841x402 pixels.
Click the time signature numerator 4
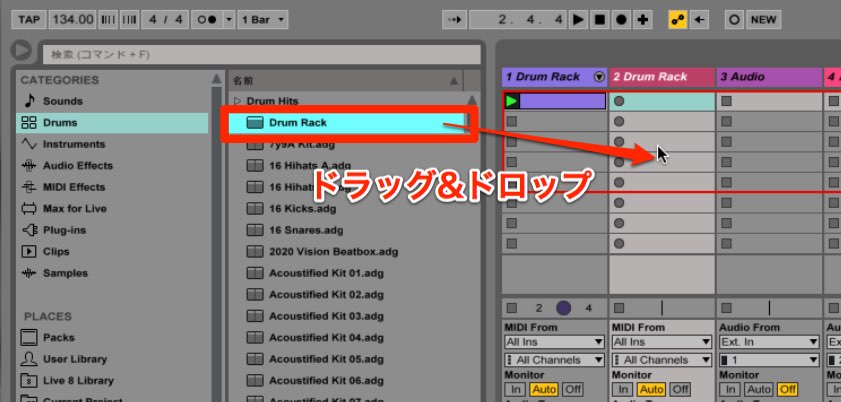click(x=153, y=20)
